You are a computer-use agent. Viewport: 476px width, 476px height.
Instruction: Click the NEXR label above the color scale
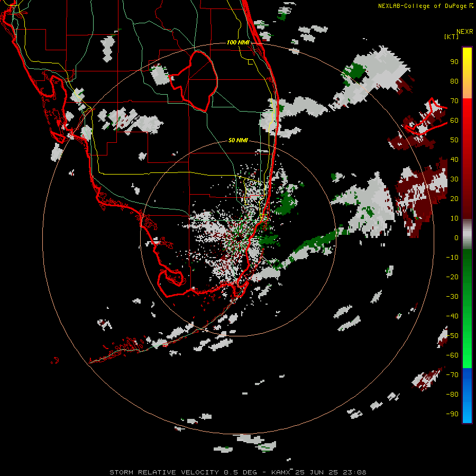[464, 32]
